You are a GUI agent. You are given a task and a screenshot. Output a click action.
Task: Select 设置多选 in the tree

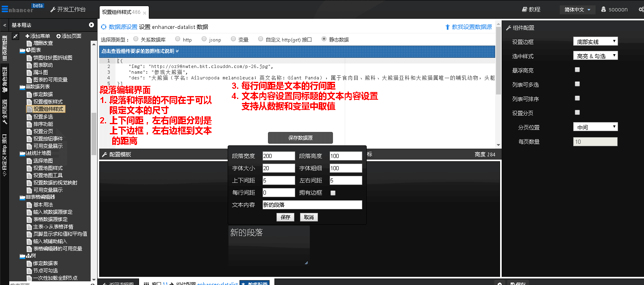pyautogui.click(x=43, y=117)
